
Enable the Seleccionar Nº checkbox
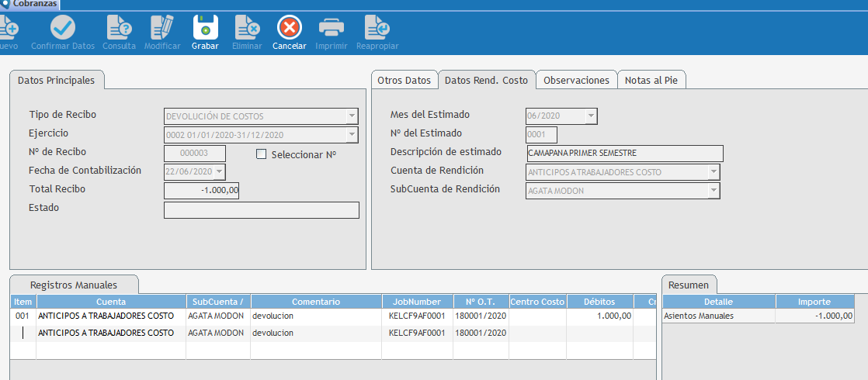pos(262,154)
